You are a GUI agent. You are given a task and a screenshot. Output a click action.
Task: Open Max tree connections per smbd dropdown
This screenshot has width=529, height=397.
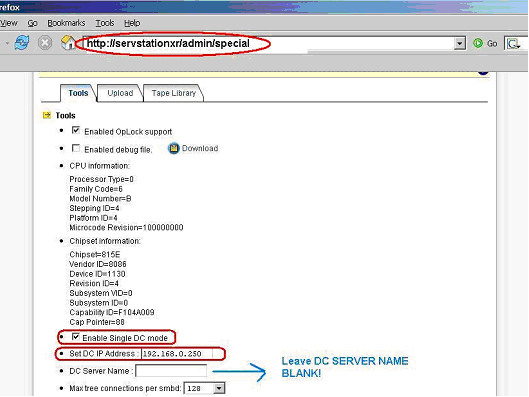pyautogui.click(x=219, y=388)
